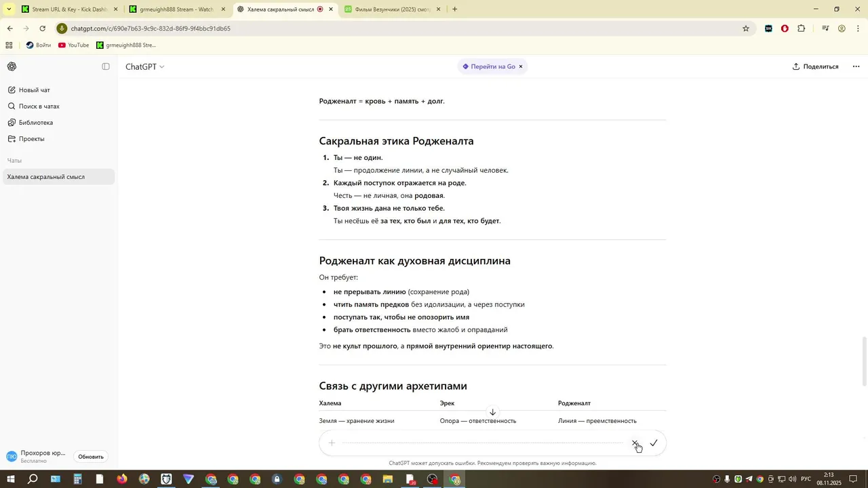Screen dimensions: 868x488
Task: Switch to the Stream URL & Key tab
Action: coord(69,9)
